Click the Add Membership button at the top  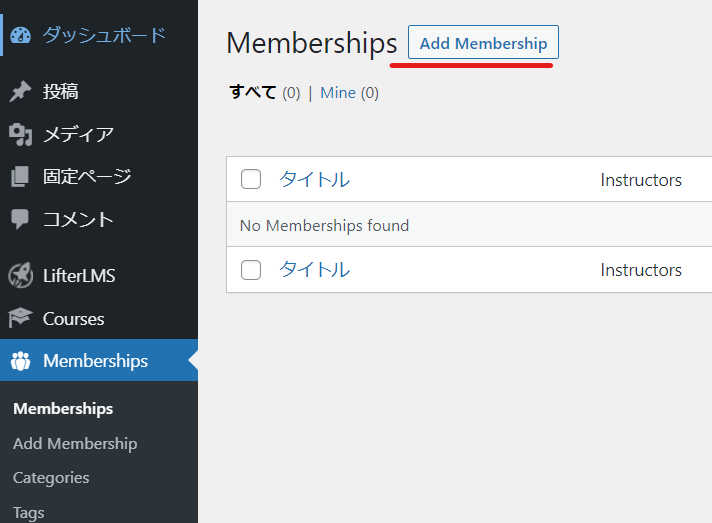(x=483, y=42)
